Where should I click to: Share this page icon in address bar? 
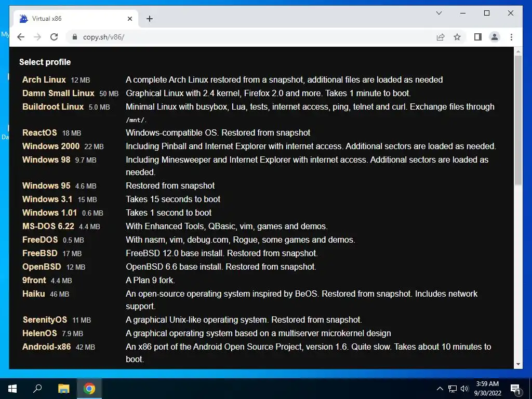(441, 37)
